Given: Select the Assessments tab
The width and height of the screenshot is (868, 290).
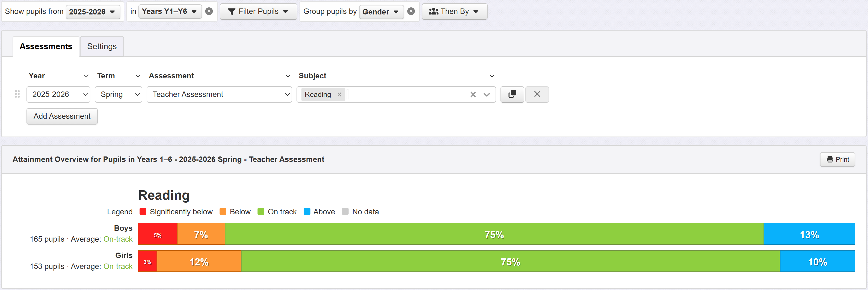Looking at the screenshot, I should point(46,46).
